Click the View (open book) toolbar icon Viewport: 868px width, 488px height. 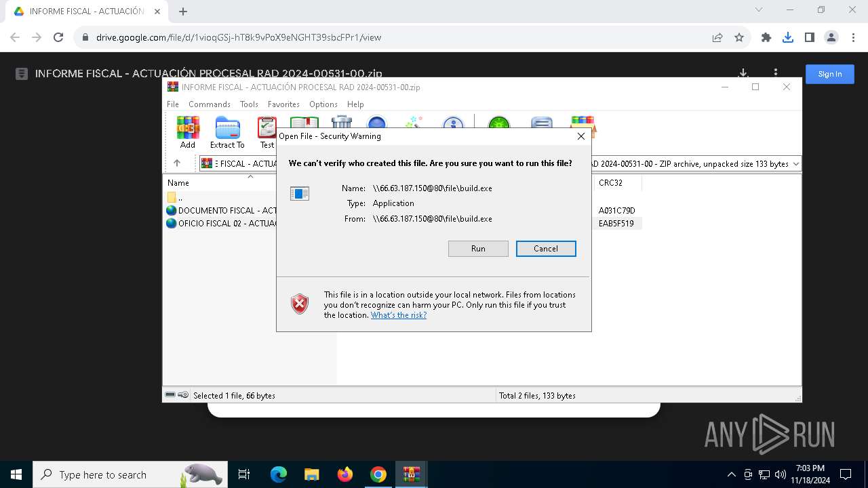pyautogui.click(x=304, y=122)
